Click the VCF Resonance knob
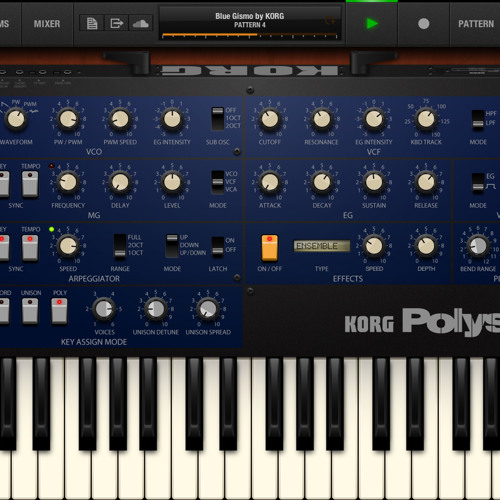 322,119
